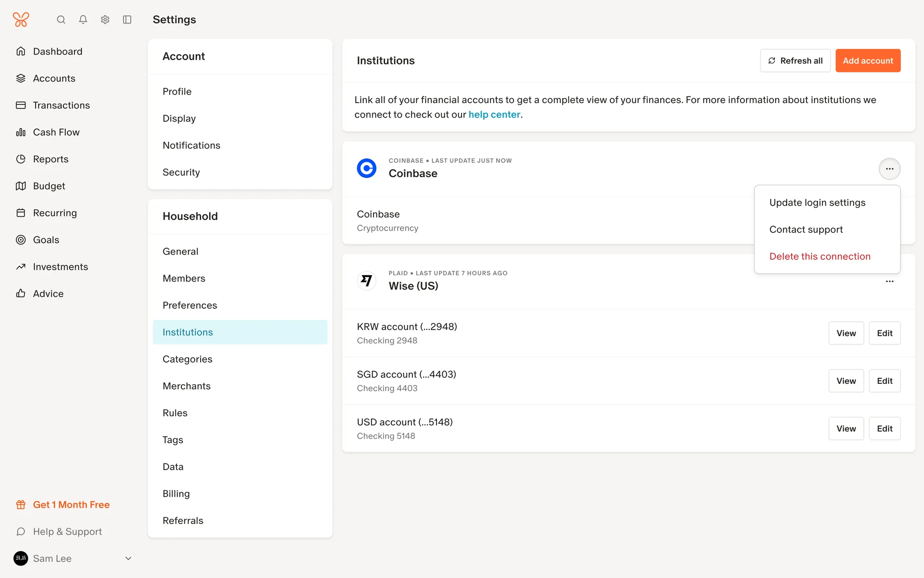Click the search magnifier icon
Viewport: 924px width, 578px height.
pyautogui.click(x=61, y=20)
